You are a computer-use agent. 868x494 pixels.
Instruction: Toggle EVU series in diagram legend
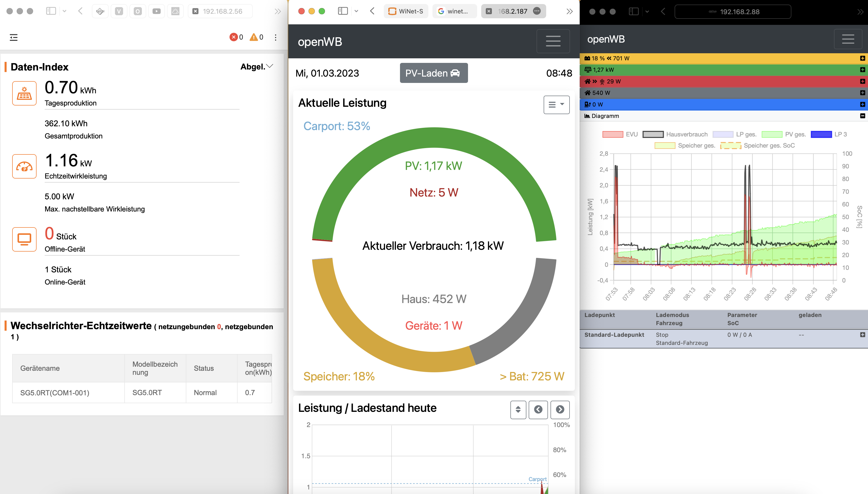[x=613, y=134]
